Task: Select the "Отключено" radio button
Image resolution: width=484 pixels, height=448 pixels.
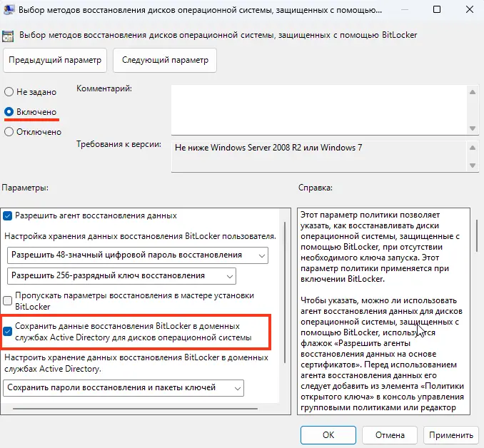Action: (x=9, y=132)
